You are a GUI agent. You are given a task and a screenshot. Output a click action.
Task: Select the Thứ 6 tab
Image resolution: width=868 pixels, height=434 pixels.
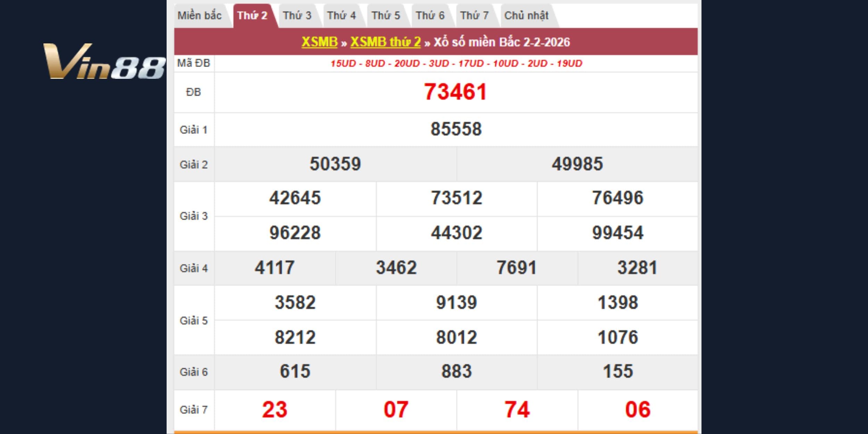pos(430,16)
